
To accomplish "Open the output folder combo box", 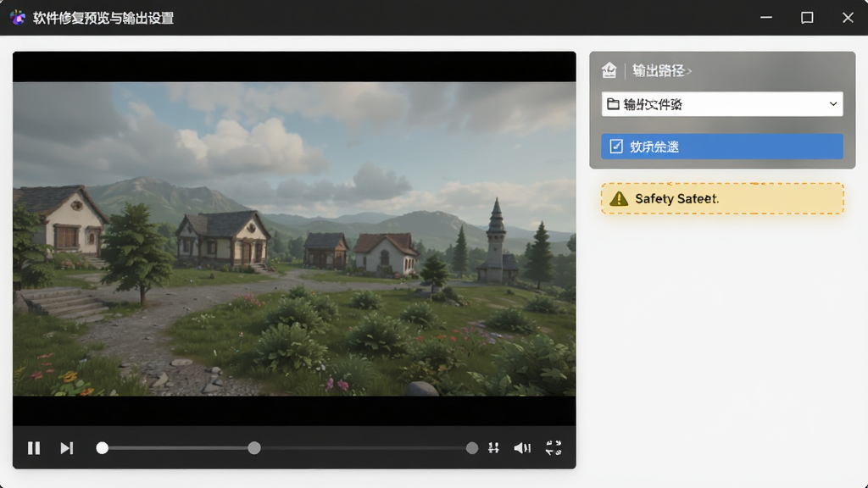I will click(x=722, y=104).
